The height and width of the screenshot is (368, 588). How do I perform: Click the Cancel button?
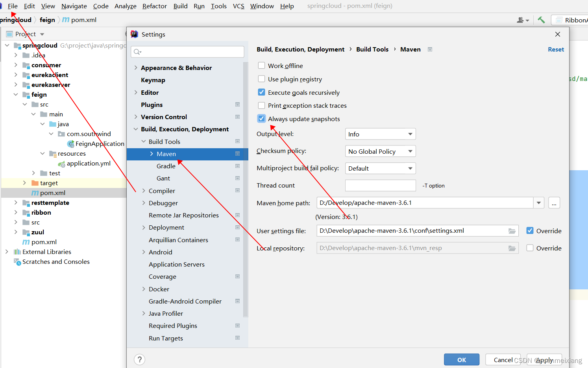click(x=503, y=359)
